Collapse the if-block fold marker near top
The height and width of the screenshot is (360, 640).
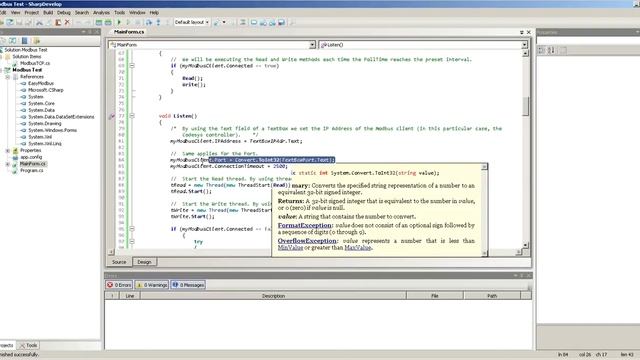pyautogui.click(x=132, y=65)
